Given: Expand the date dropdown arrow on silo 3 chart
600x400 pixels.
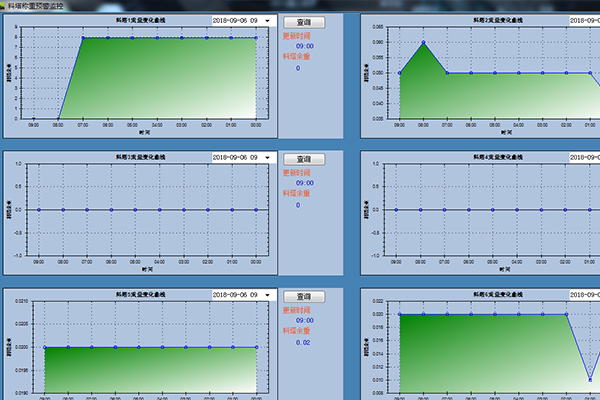Looking at the screenshot, I should pyautogui.click(x=267, y=158).
